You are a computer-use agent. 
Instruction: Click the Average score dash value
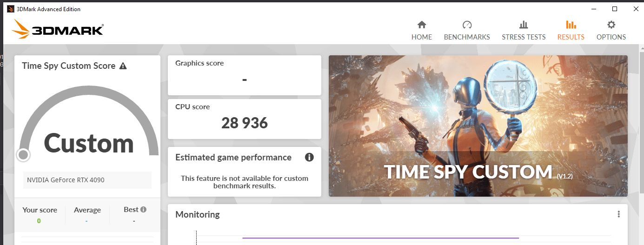(x=87, y=221)
